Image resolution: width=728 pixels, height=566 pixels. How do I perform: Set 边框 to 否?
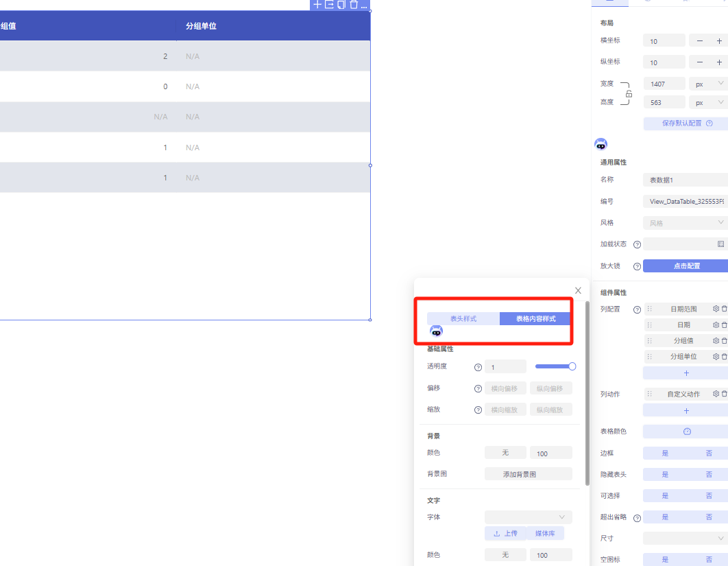(x=709, y=453)
